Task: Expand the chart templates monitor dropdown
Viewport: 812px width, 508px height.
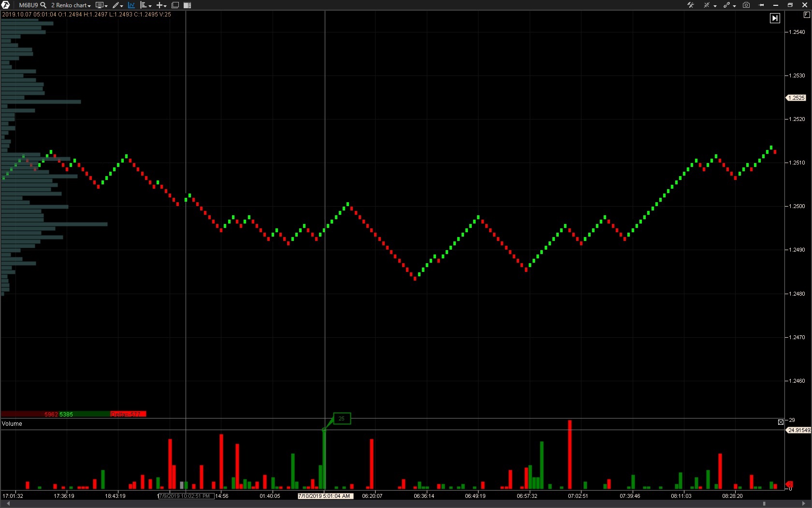Action: [101, 5]
